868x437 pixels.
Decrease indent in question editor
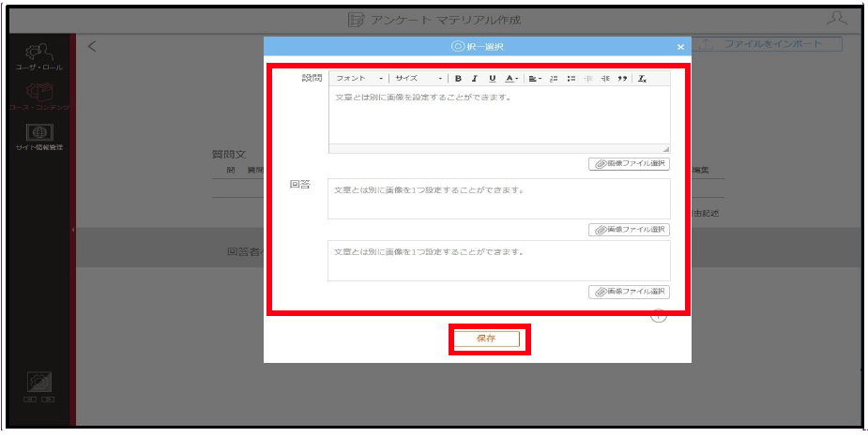(588, 79)
